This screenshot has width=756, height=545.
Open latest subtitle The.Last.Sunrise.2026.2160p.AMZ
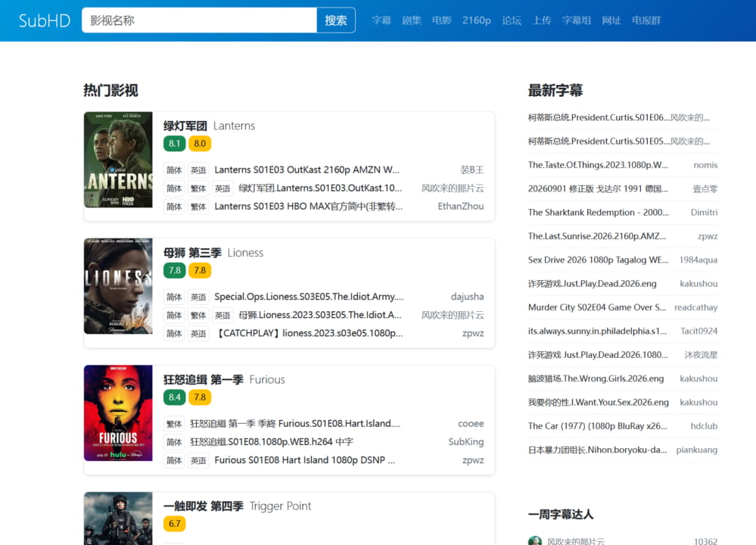tap(597, 236)
